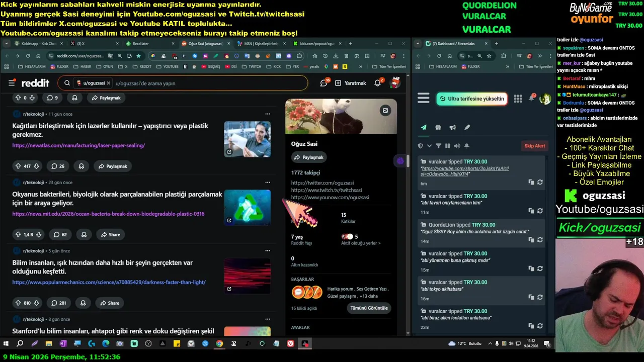The height and width of the screenshot is (362, 644).
Task: Select the Streamlabs megaphone tab icon
Action: tap(452, 128)
